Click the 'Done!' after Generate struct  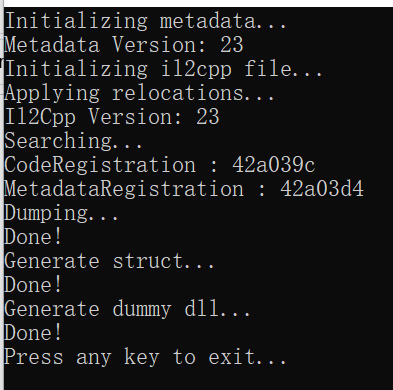click(33, 285)
